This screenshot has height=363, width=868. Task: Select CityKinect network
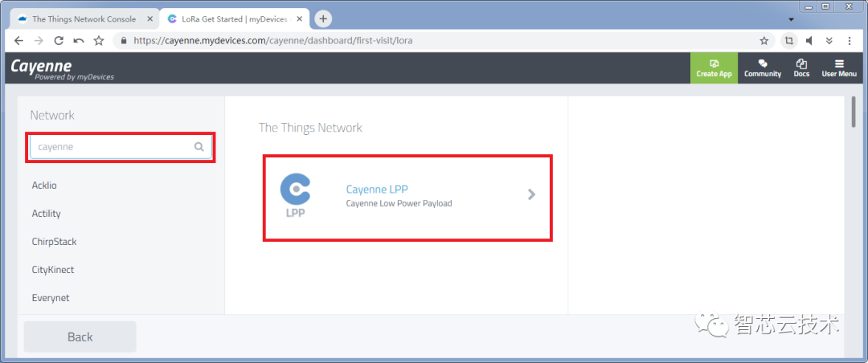pyautogui.click(x=53, y=270)
